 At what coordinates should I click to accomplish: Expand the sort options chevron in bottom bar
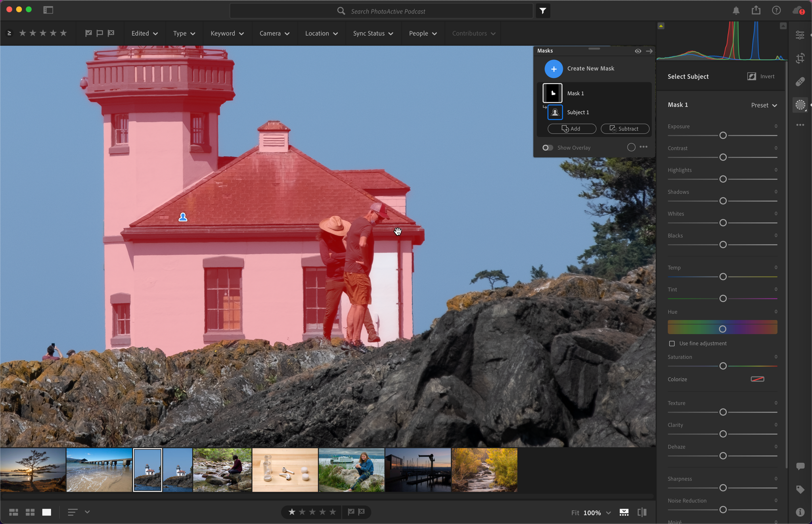tap(87, 512)
